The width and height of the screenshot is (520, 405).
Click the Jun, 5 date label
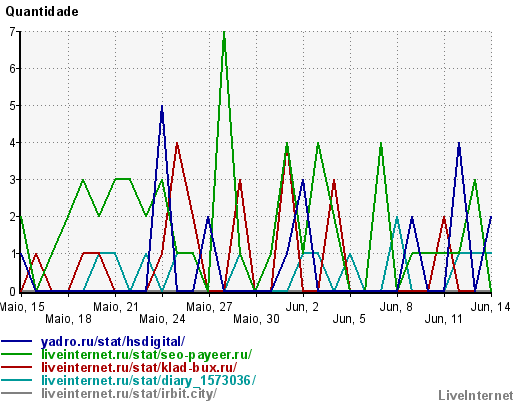tap(349, 319)
